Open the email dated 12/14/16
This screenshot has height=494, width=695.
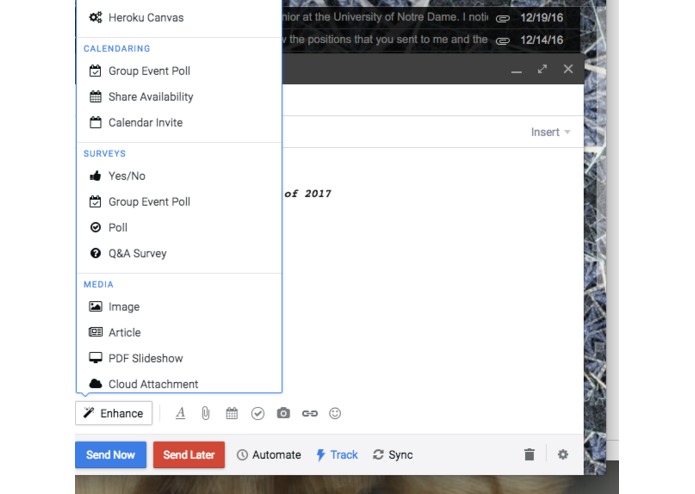click(431, 40)
